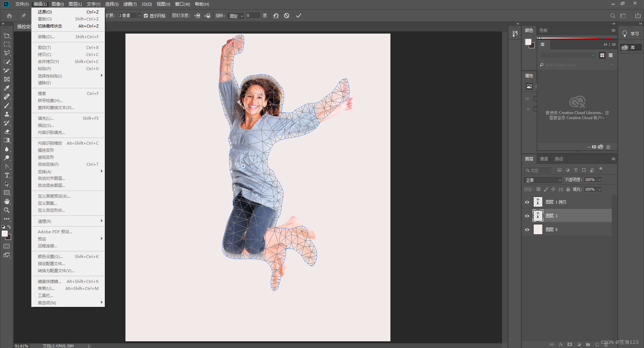Click foreground color swatch in toolbox
The image size is (644, 348).
pos(5,234)
